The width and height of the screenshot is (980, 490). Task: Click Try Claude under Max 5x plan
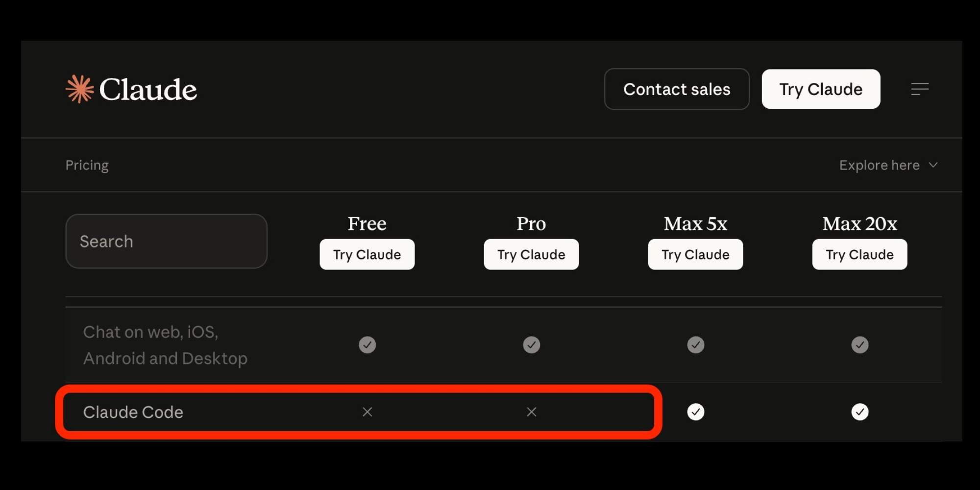695,254
